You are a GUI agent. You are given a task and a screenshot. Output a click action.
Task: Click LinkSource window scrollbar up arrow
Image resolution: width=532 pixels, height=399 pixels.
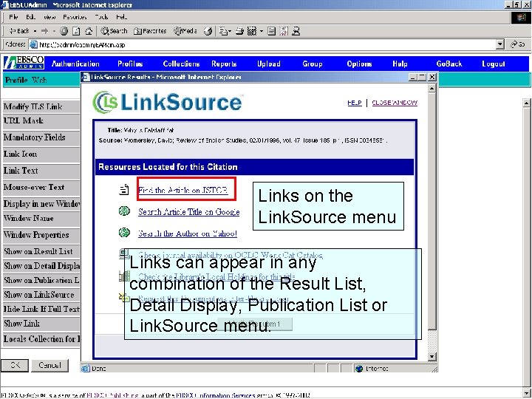coord(432,89)
